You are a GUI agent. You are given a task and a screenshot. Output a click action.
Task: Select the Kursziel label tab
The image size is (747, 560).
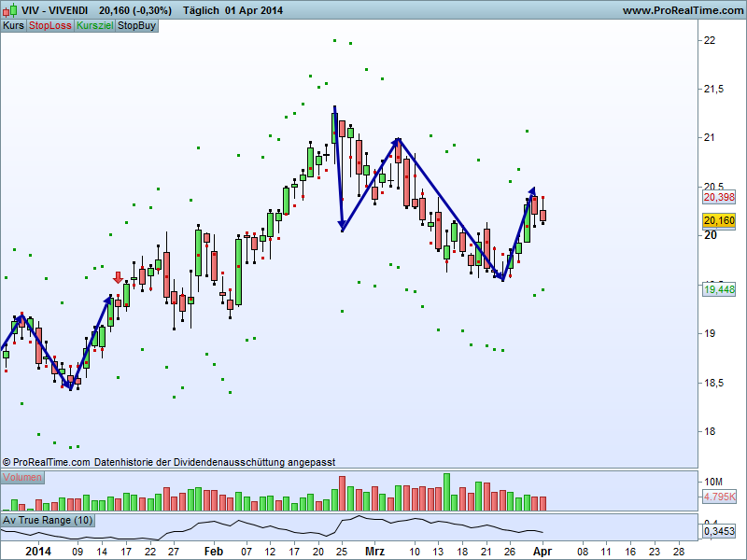[x=95, y=26]
